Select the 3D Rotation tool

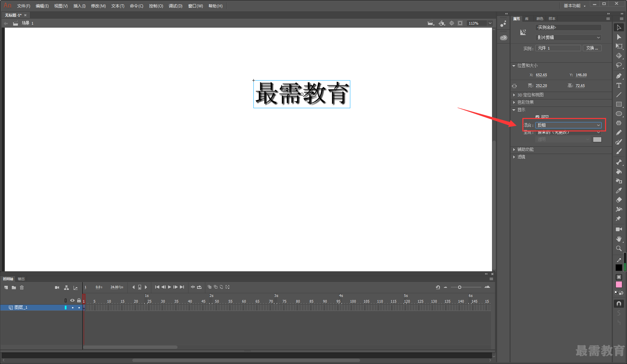click(619, 56)
